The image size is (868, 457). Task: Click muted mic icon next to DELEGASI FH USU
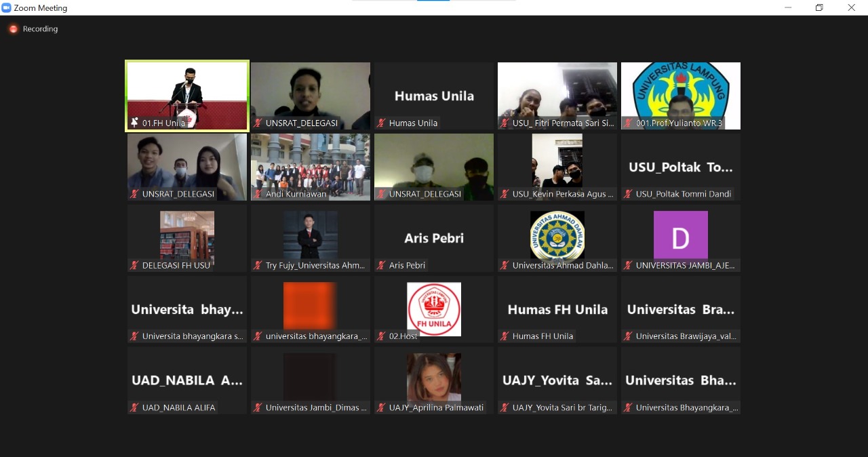click(x=135, y=266)
